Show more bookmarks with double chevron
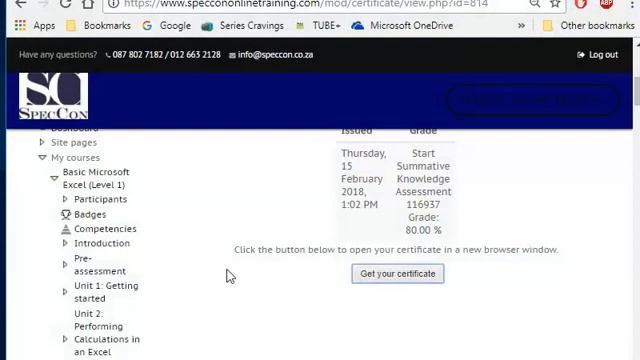The image size is (640, 360). tap(521, 26)
